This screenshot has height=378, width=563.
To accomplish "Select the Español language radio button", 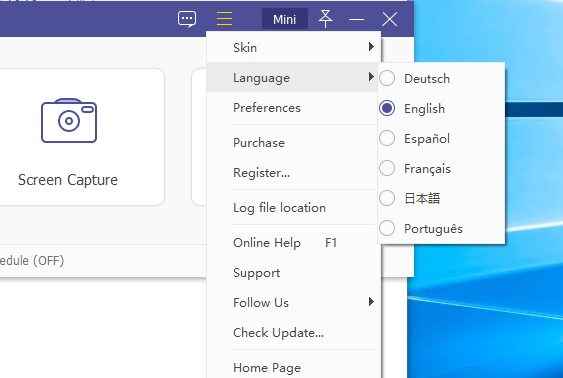I will (x=387, y=138).
